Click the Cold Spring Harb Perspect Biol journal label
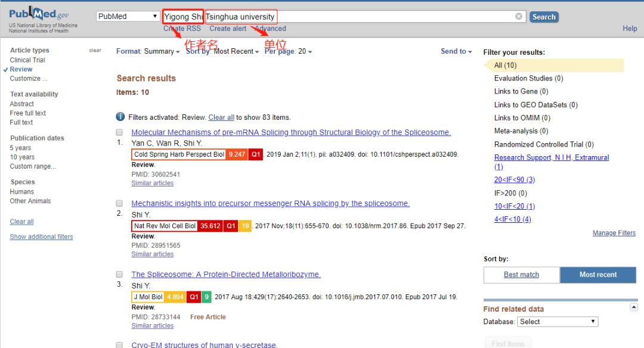This screenshot has width=644, height=348. (179, 154)
